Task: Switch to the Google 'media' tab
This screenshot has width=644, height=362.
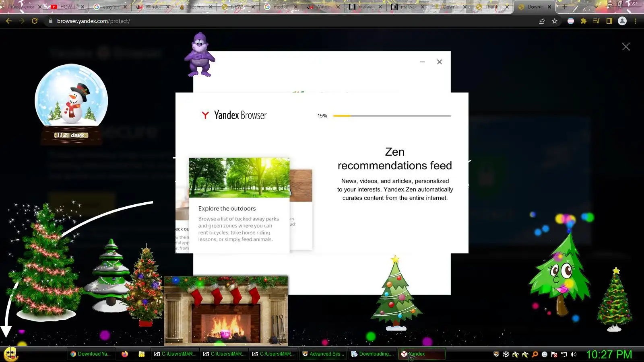Action: (281, 7)
